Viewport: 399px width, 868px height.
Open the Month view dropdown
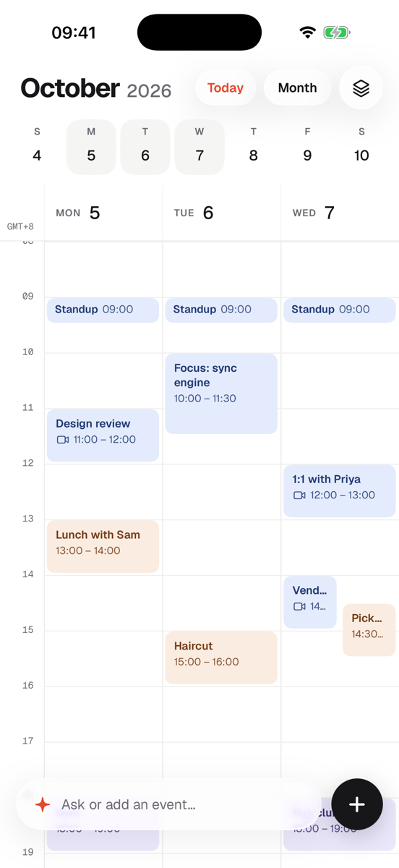click(x=298, y=88)
